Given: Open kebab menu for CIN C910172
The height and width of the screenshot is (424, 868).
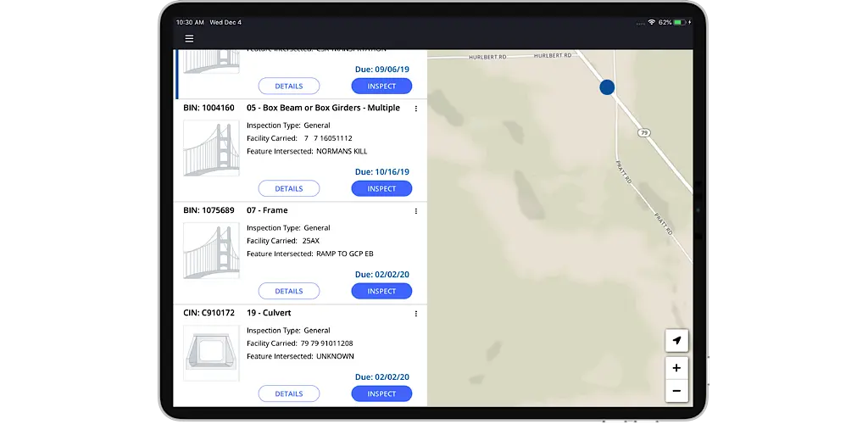Looking at the screenshot, I should [415, 314].
